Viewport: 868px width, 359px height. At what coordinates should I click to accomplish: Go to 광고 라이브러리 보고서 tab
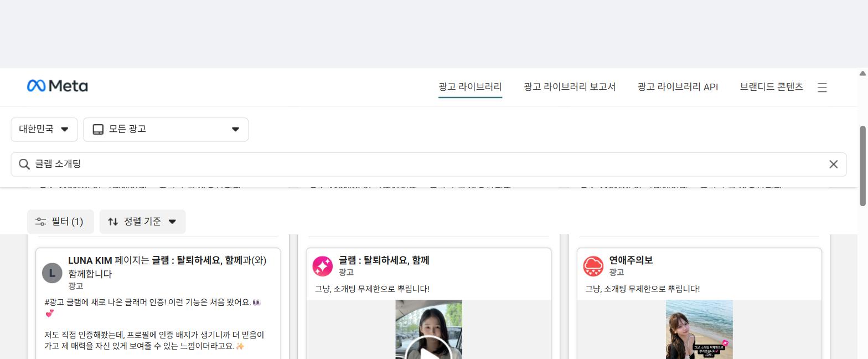point(570,86)
